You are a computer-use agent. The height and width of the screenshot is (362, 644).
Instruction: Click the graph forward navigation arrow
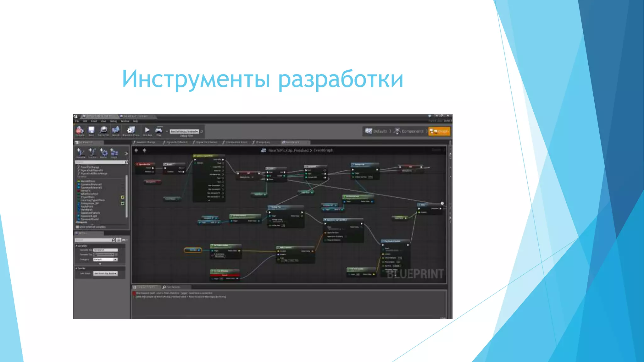click(x=144, y=150)
